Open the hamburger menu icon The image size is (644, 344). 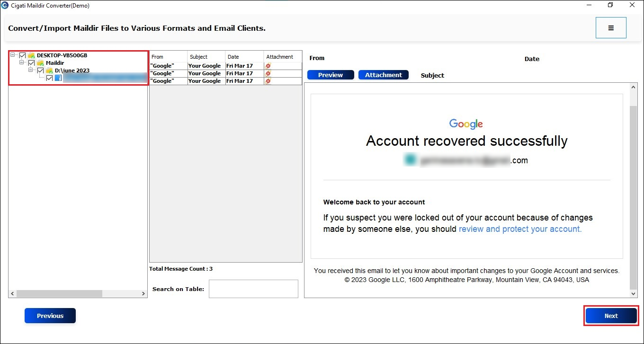click(x=611, y=28)
